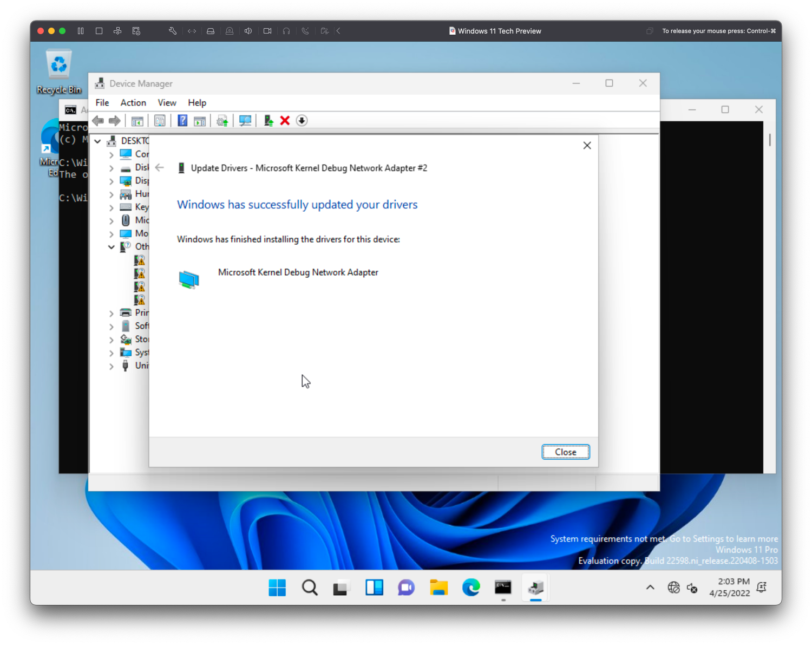The image size is (812, 645).
Task: Collapse the DESKTOP root node in tree
Action: tap(98, 141)
